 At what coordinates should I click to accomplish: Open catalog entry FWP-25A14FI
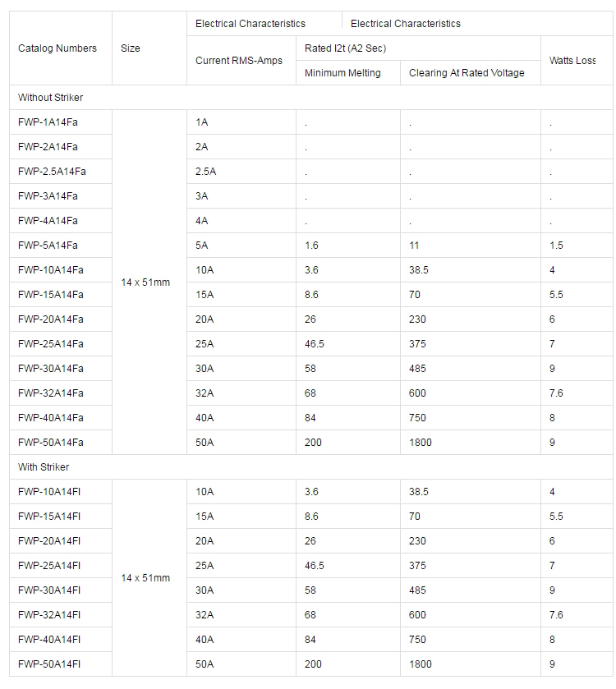[x=49, y=566]
